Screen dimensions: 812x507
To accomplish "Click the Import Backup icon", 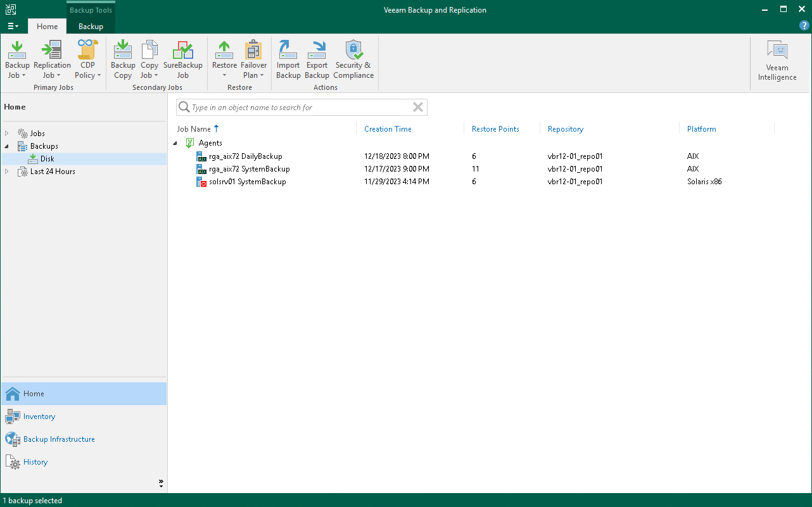I will point(288,59).
